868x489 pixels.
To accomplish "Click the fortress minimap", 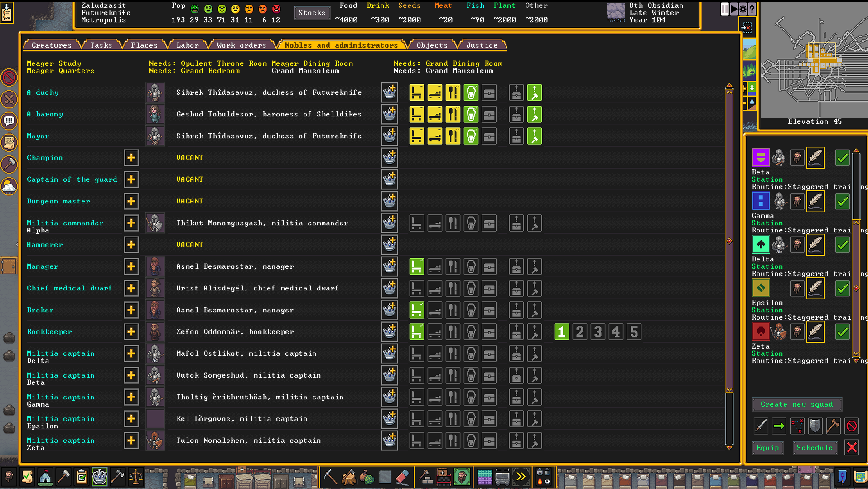I will (814, 59).
